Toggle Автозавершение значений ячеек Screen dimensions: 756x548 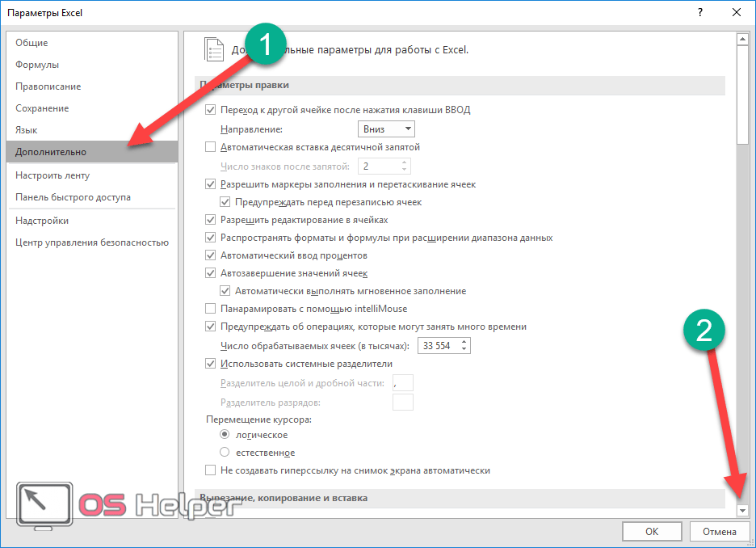210,273
